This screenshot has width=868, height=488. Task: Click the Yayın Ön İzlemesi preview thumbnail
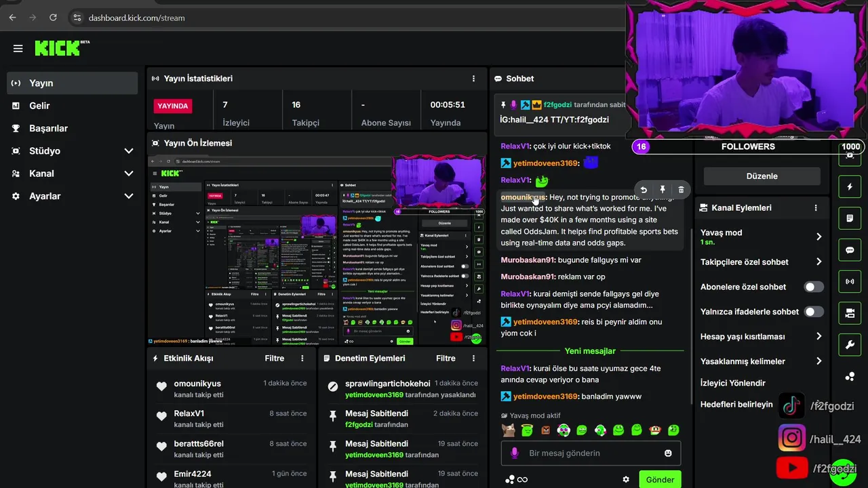pos(317,251)
